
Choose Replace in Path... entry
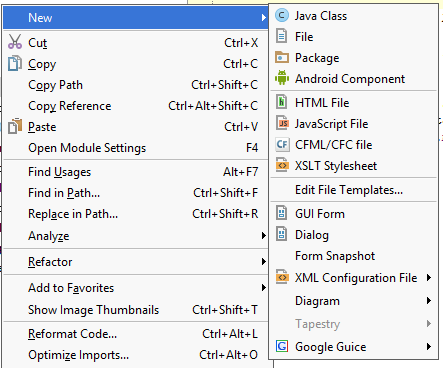click(136, 214)
